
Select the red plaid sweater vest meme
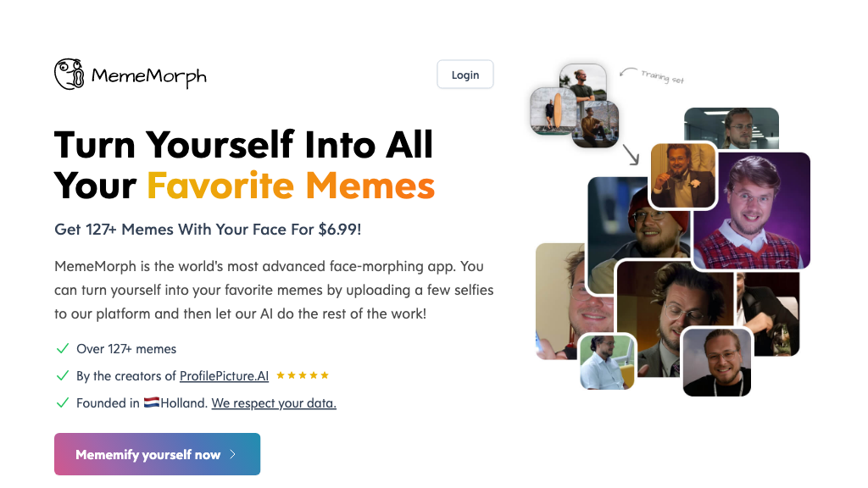(x=751, y=210)
